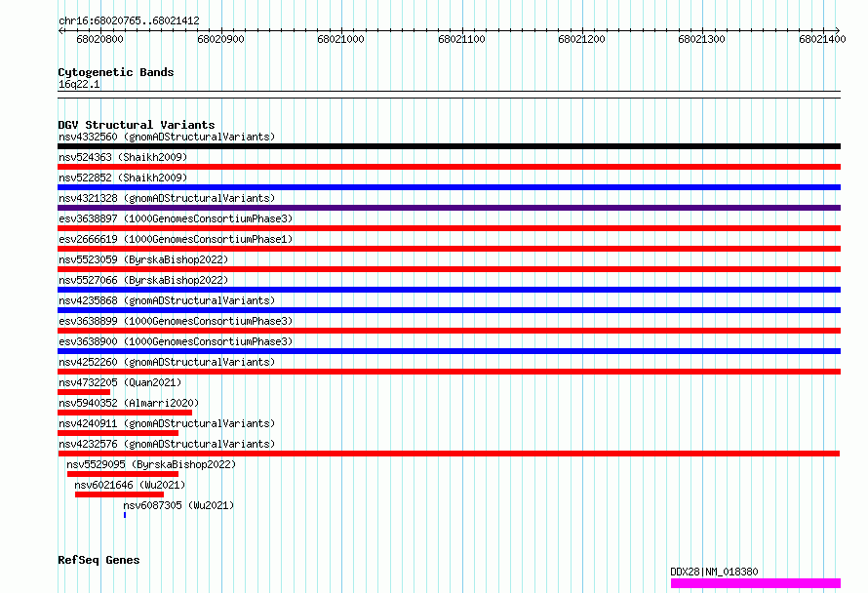Open nsv6021646 (Wu2021) label
The image size is (868, 593).
pyautogui.click(x=130, y=485)
